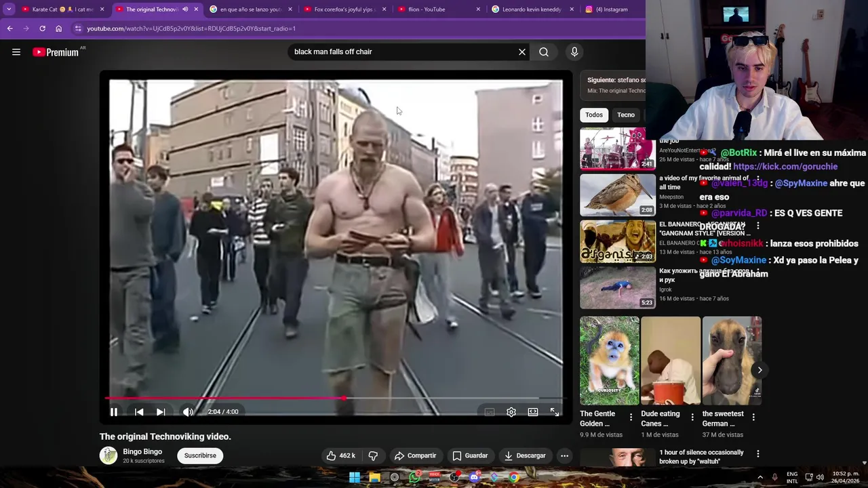Share the video via Compartir
The height and width of the screenshot is (488, 868).
coord(415,455)
